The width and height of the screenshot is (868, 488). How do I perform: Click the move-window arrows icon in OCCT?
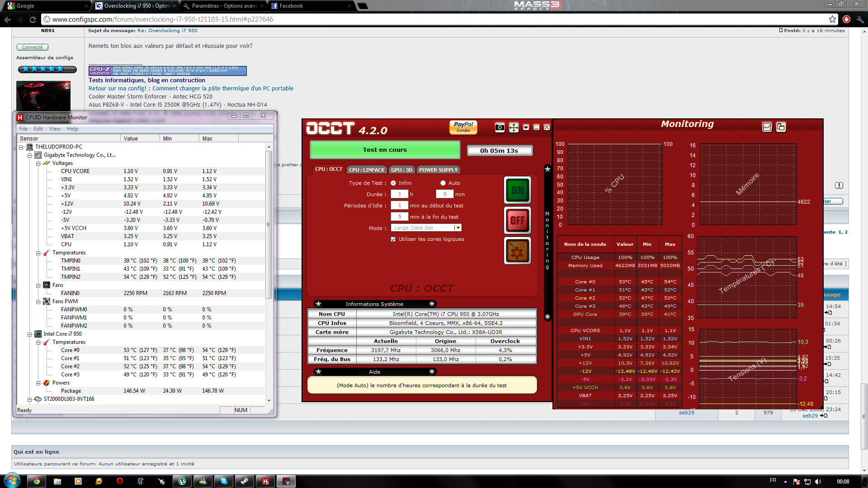(x=514, y=128)
